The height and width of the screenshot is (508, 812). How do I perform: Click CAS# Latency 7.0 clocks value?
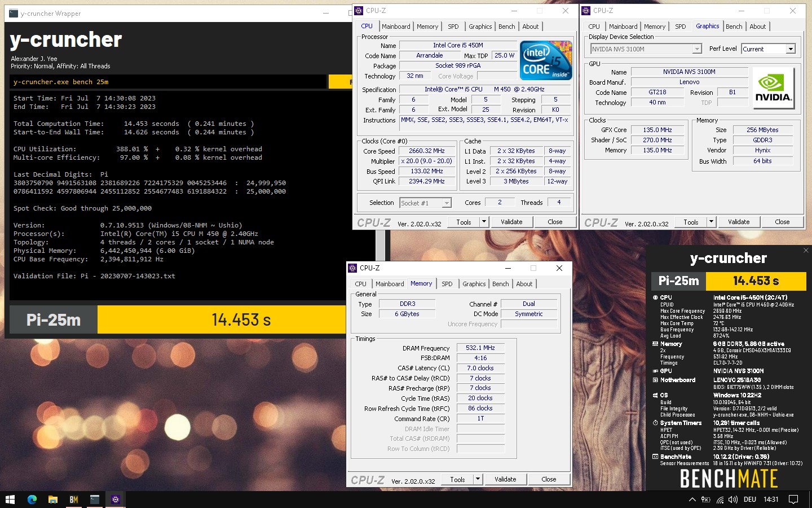(480, 368)
